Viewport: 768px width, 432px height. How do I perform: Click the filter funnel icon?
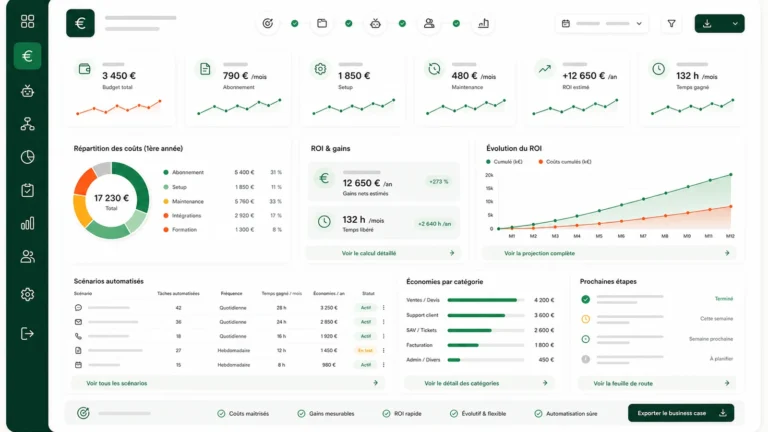pyautogui.click(x=672, y=24)
